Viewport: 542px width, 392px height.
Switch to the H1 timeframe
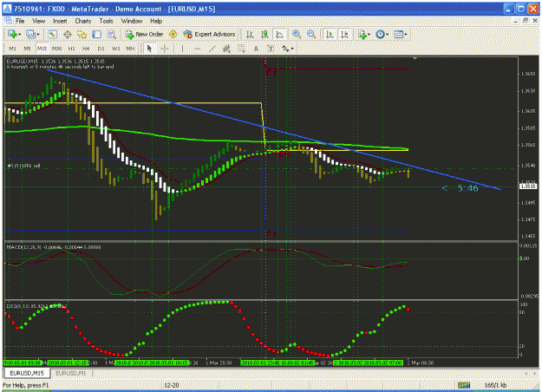tap(72, 49)
